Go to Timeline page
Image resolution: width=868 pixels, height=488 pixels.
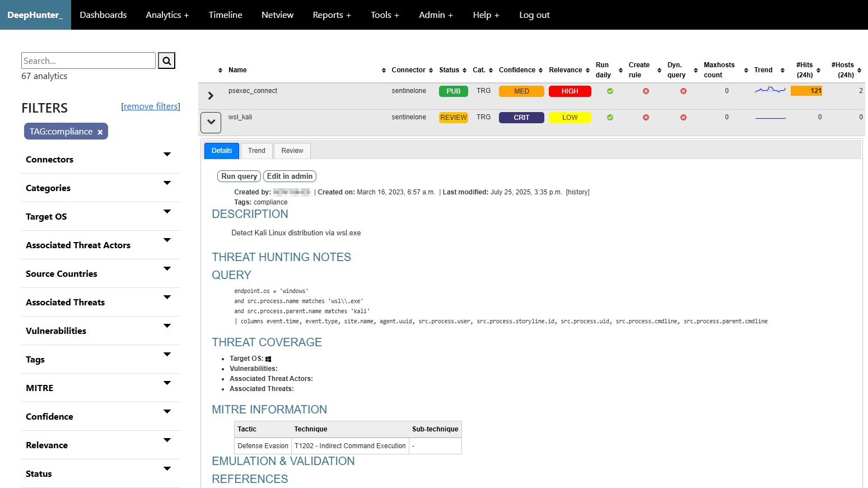tap(225, 15)
